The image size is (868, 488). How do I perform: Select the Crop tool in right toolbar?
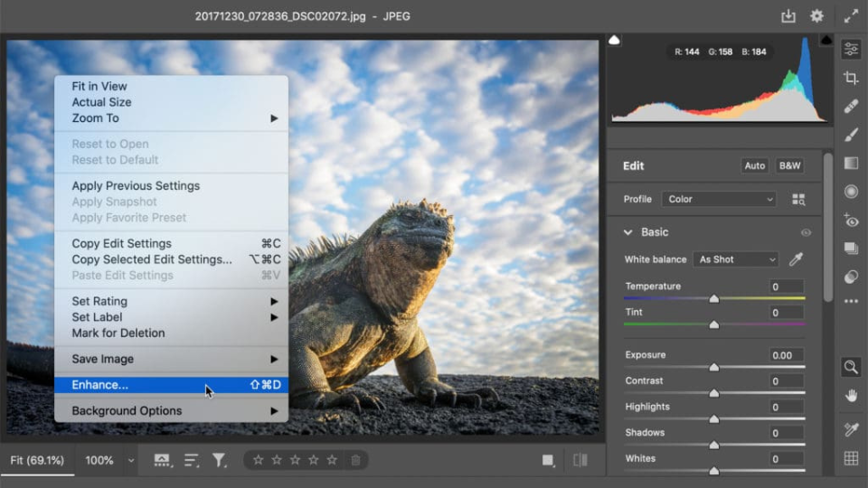click(x=851, y=78)
